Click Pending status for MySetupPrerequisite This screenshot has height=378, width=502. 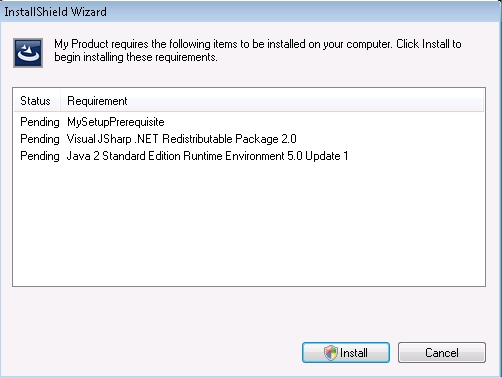(40, 122)
